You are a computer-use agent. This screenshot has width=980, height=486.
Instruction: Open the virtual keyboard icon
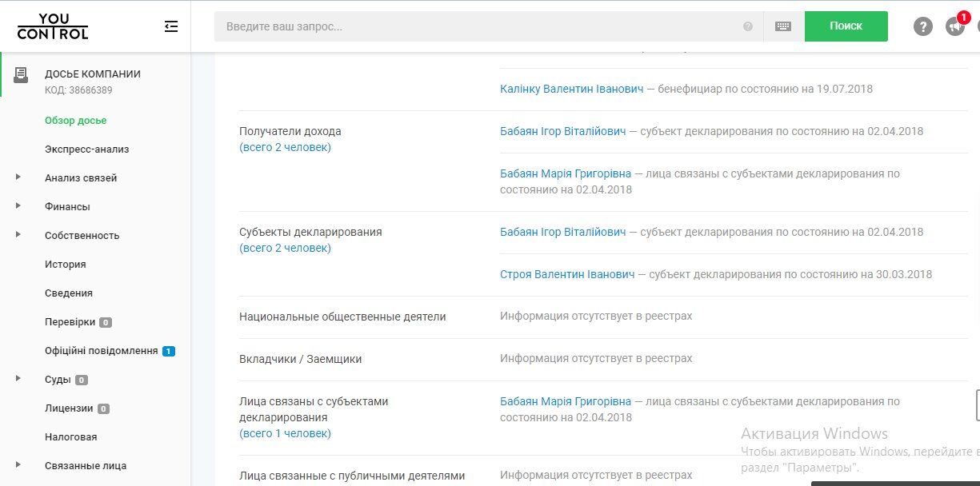point(783,26)
